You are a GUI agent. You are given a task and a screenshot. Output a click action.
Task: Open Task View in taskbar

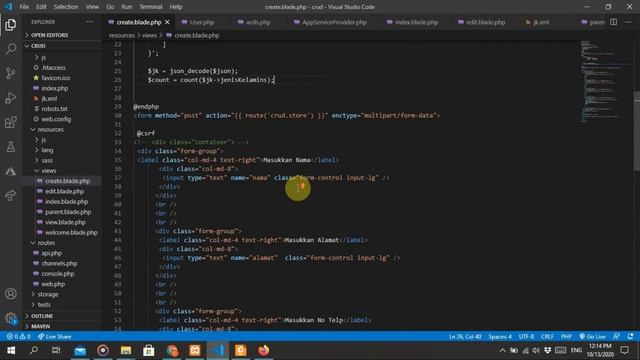click(56, 350)
